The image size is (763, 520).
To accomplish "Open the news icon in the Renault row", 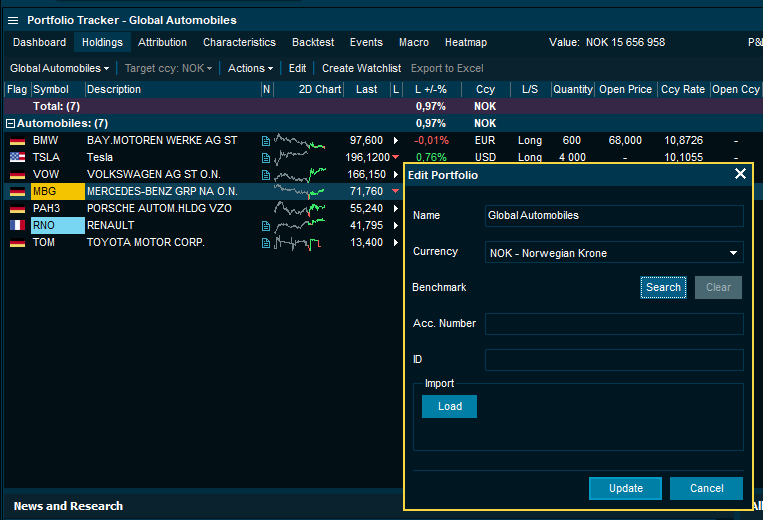I will (x=265, y=226).
